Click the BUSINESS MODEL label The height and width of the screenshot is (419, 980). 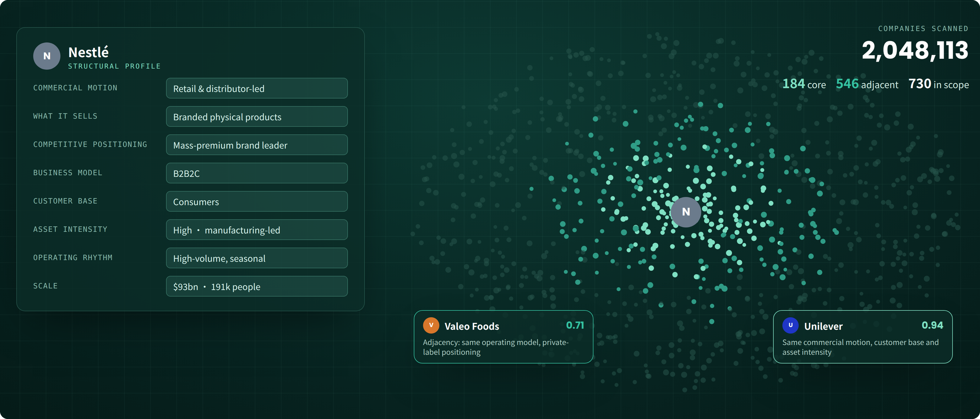[x=68, y=172]
